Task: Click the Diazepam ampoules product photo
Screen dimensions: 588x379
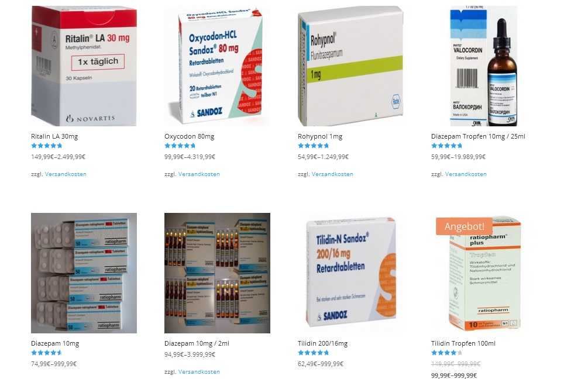Action: 217,273
